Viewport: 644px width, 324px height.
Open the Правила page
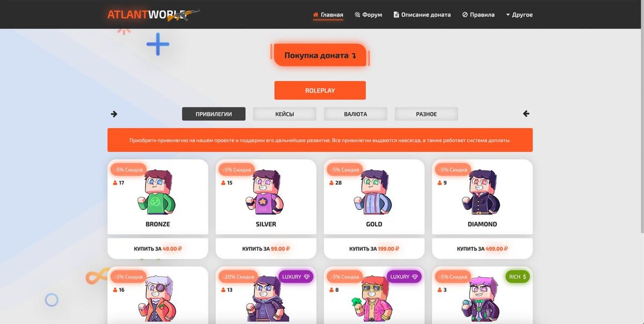(478, 14)
